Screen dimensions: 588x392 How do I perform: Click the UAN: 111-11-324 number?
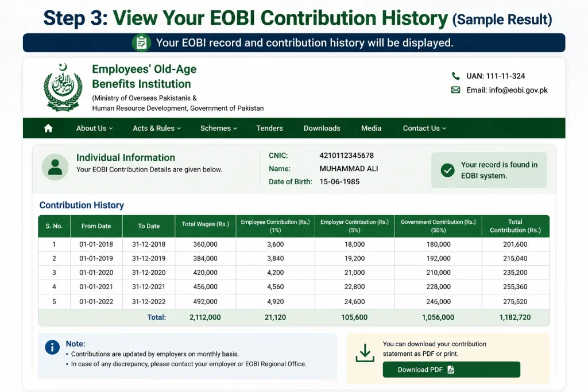496,76
